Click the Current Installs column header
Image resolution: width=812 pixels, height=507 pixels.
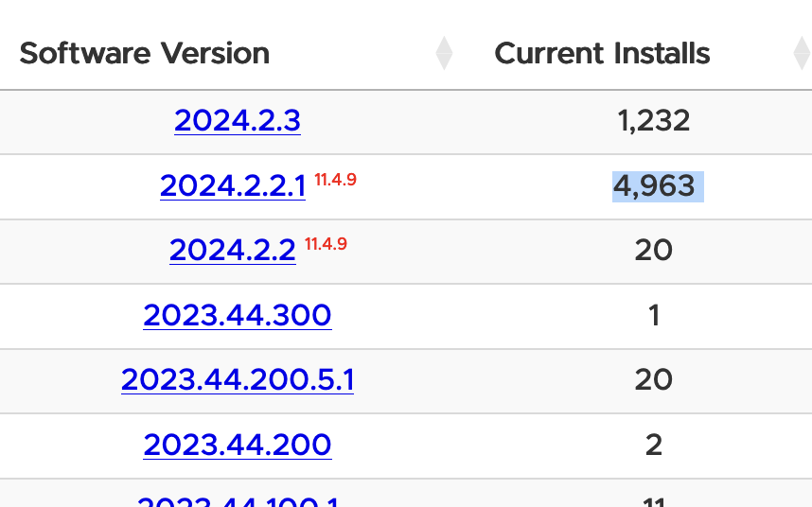tap(602, 53)
